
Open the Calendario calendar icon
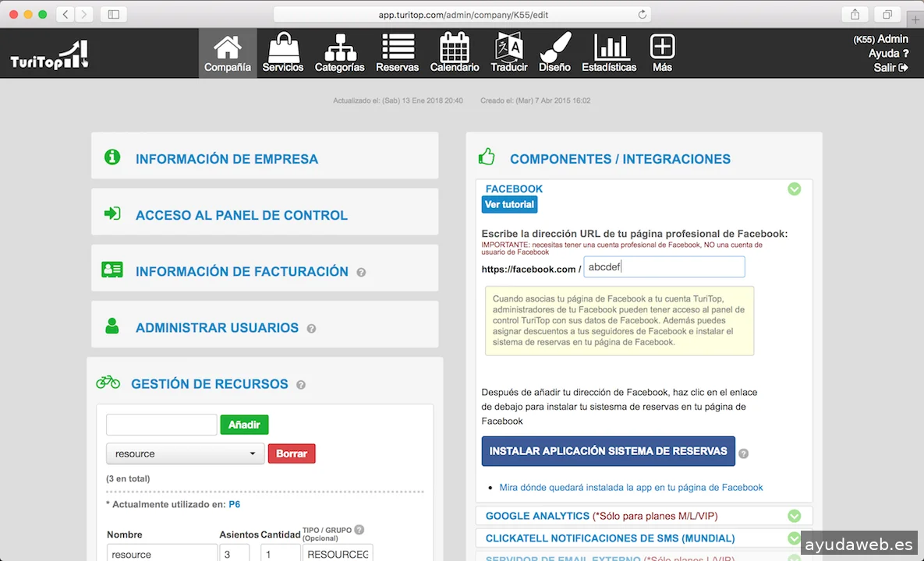pos(455,48)
